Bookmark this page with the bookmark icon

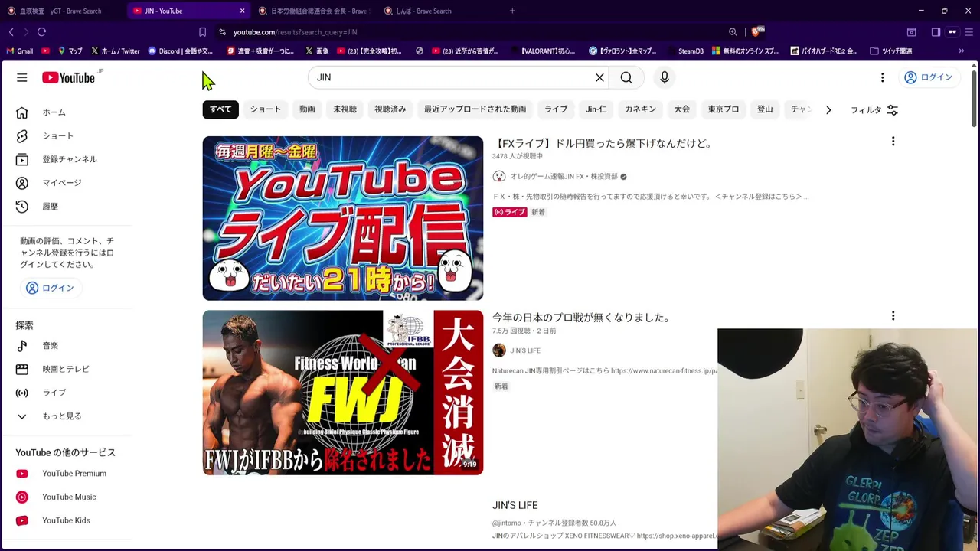[x=202, y=32]
